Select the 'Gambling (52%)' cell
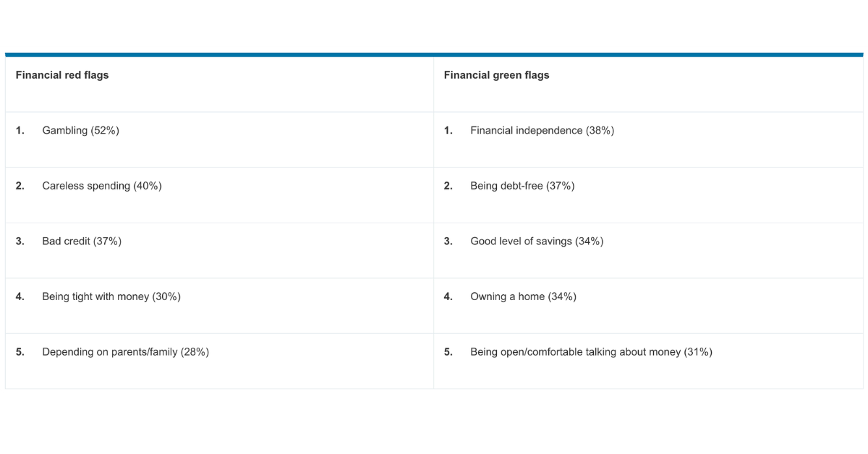Image resolution: width=868 pixels, height=454 pixels. (219, 140)
